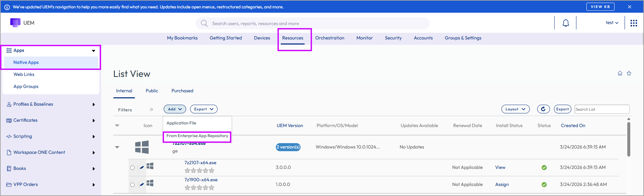Switch to the Purchased tab
644x196 pixels.
click(x=182, y=91)
